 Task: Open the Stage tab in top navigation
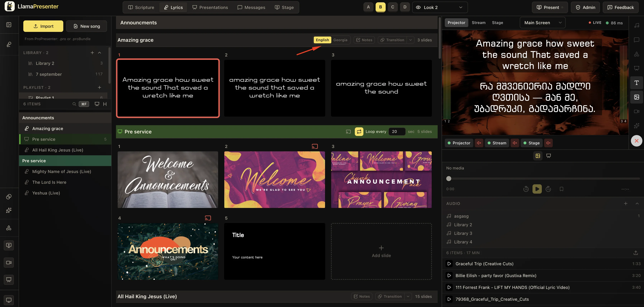(x=284, y=8)
